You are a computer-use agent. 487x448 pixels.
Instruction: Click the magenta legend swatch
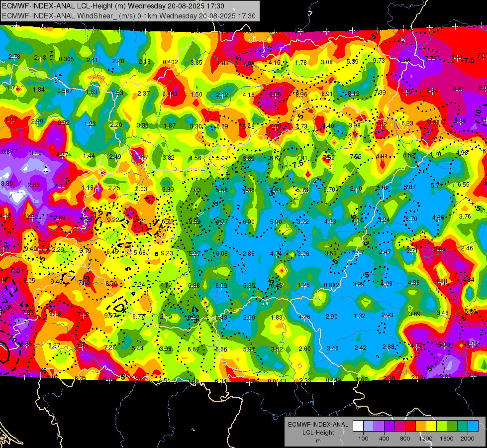coord(400,426)
